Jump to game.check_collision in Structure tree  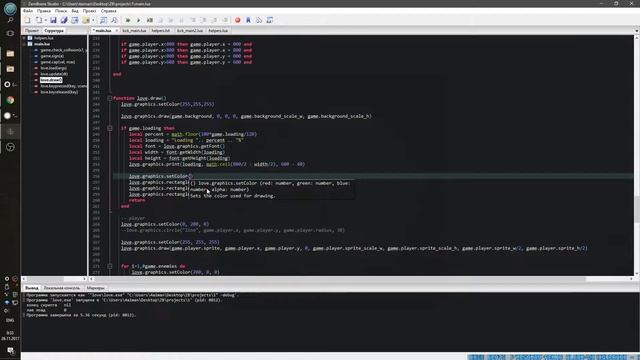[63, 50]
